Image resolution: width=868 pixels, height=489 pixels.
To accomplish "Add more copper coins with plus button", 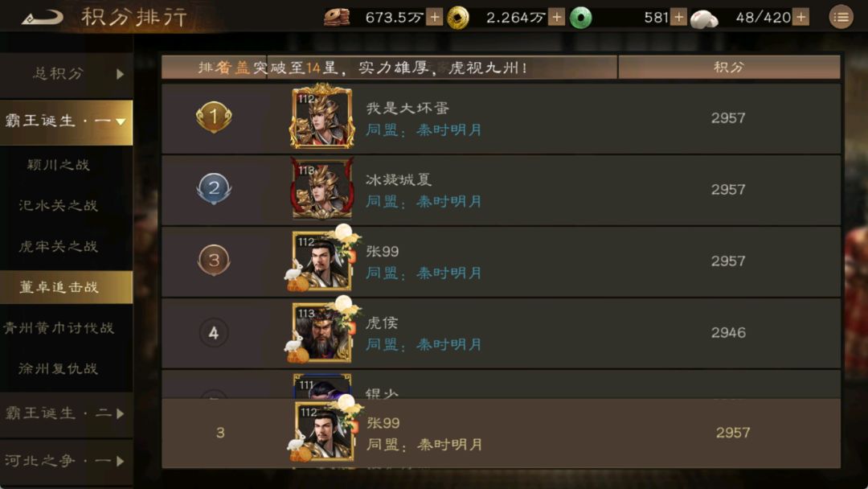I will point(435,18).
